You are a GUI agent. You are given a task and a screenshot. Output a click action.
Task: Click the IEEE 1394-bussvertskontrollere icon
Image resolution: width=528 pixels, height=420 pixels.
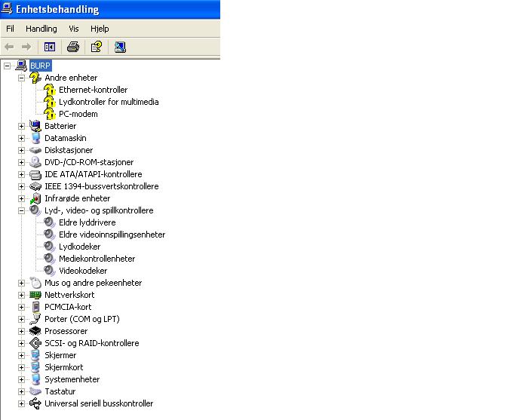[35, 186]
